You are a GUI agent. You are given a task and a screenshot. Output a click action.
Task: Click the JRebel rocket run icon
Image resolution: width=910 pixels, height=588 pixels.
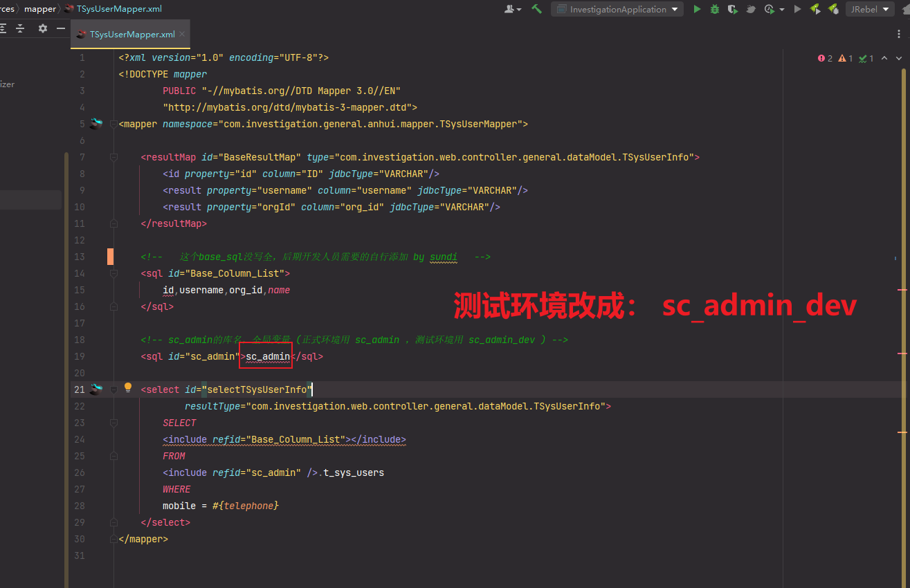[815, 9]
